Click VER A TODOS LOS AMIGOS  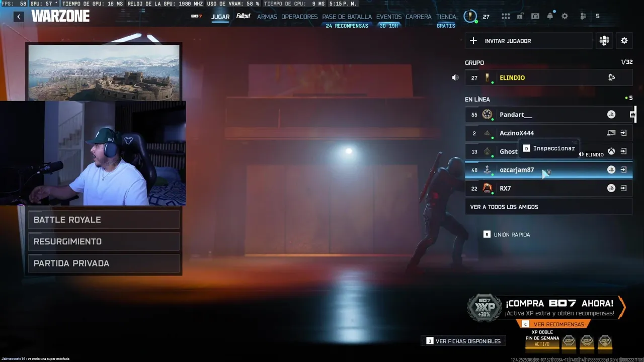pyautogui.click(x=548, y=207)
